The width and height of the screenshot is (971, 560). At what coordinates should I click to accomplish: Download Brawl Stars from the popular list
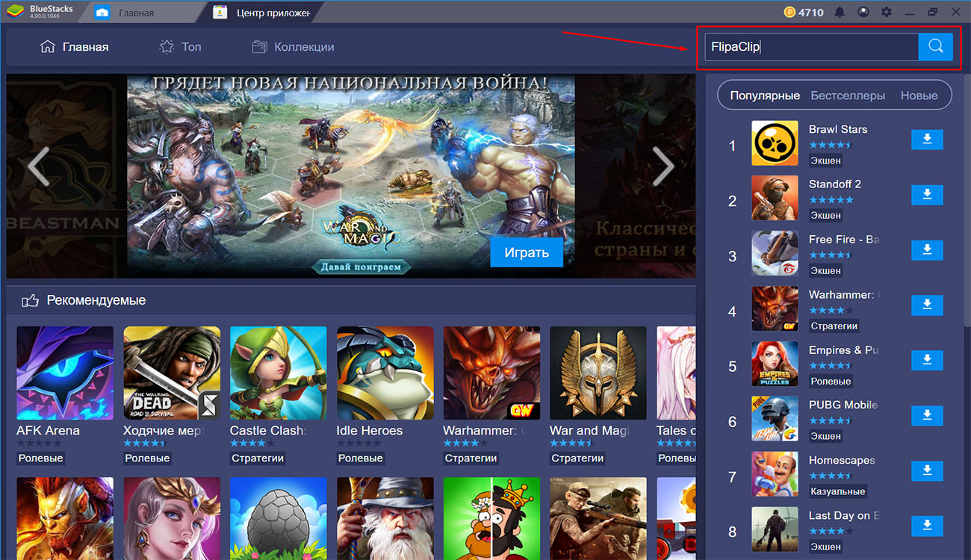(x=927, y=140)
